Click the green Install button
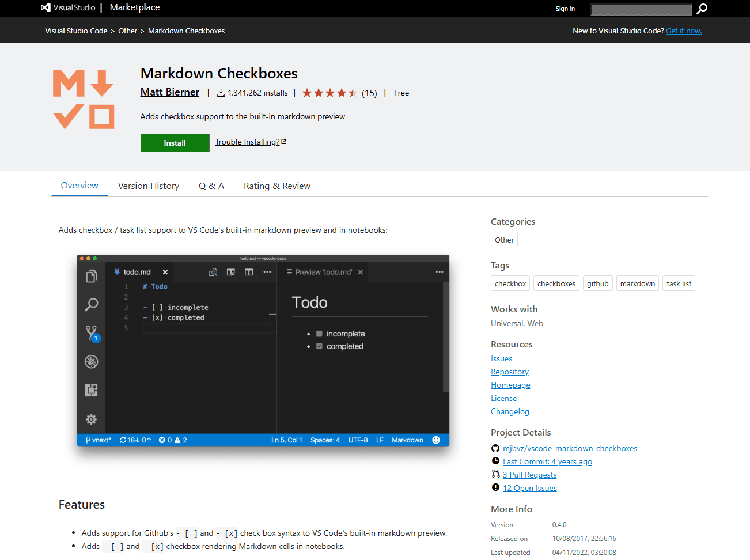The width and height of the screenshot is (750, 560). click(175, 143)
